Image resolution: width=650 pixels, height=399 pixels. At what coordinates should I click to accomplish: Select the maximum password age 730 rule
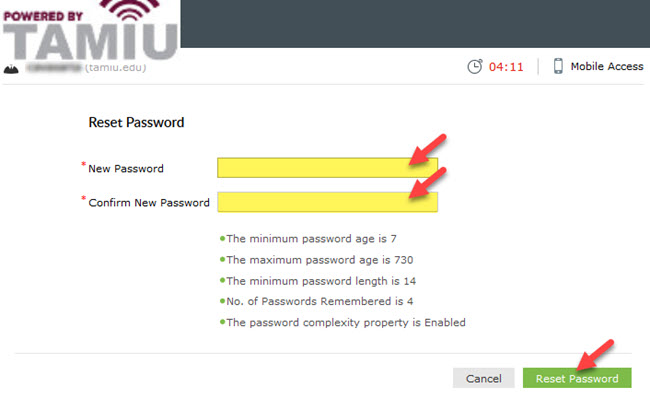[x=320, y=260]
